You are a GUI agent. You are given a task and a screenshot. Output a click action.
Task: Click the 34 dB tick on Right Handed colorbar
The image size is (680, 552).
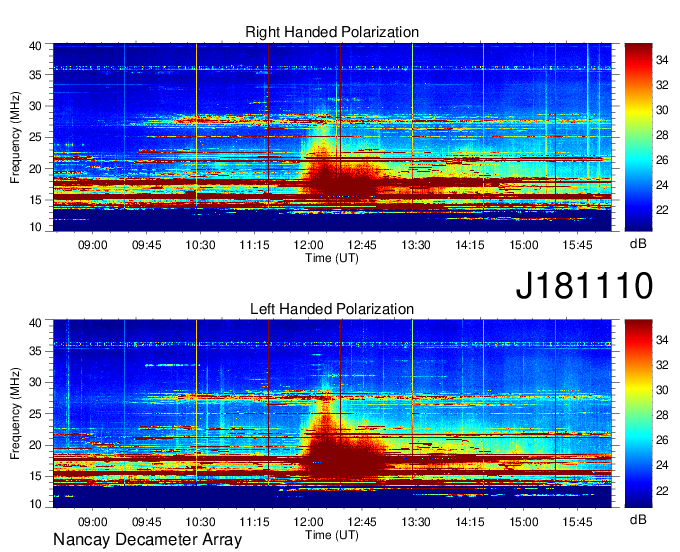click(x=662, y=60)
